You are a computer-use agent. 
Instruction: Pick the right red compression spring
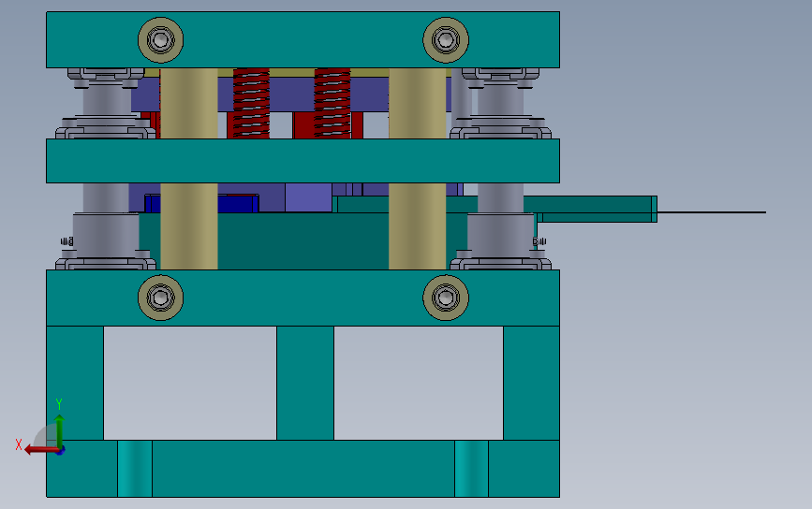pos(332,103)
